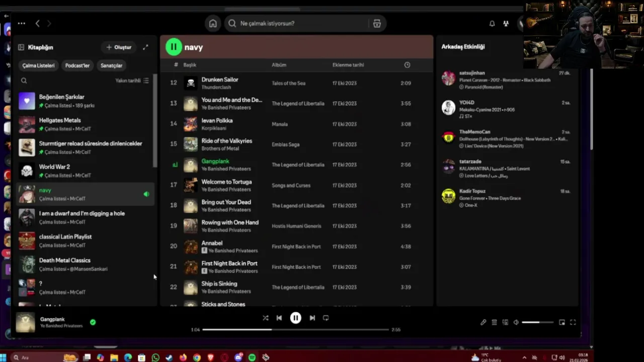Click the Welcome to Tortuga cover thumbnail

point(191,185)
